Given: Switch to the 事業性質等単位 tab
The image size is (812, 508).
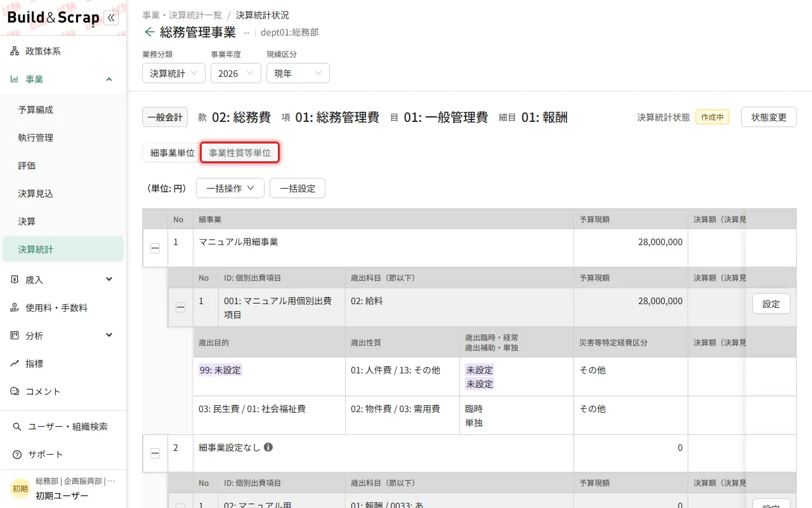Looking at the screenshot, I should (240, 153).
